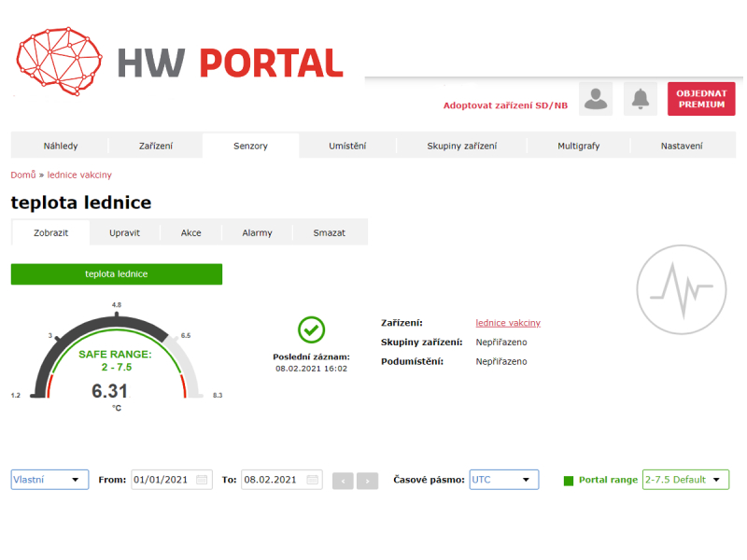This screenshot has height=560, width=747.
Task: Open the user profile icon
Action: [595, 98]
